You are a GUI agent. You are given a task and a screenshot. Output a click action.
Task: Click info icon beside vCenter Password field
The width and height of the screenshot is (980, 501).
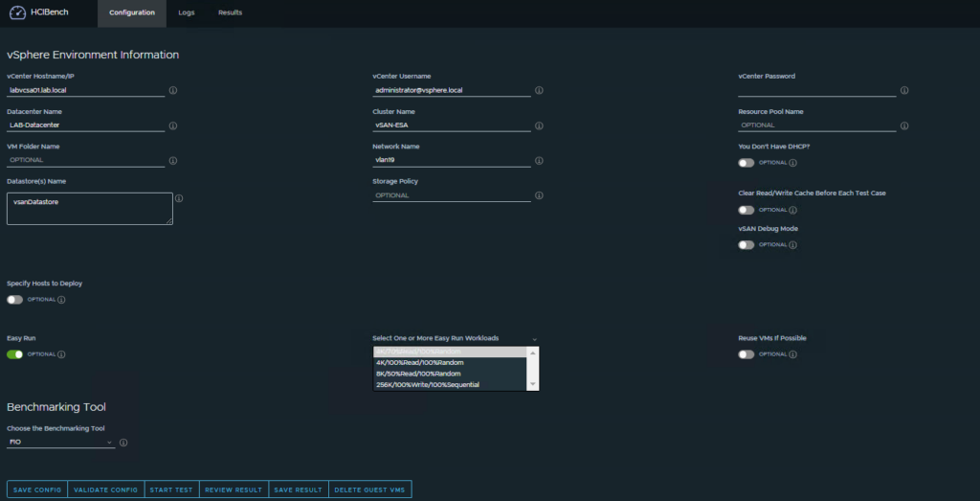pos(904,90)
